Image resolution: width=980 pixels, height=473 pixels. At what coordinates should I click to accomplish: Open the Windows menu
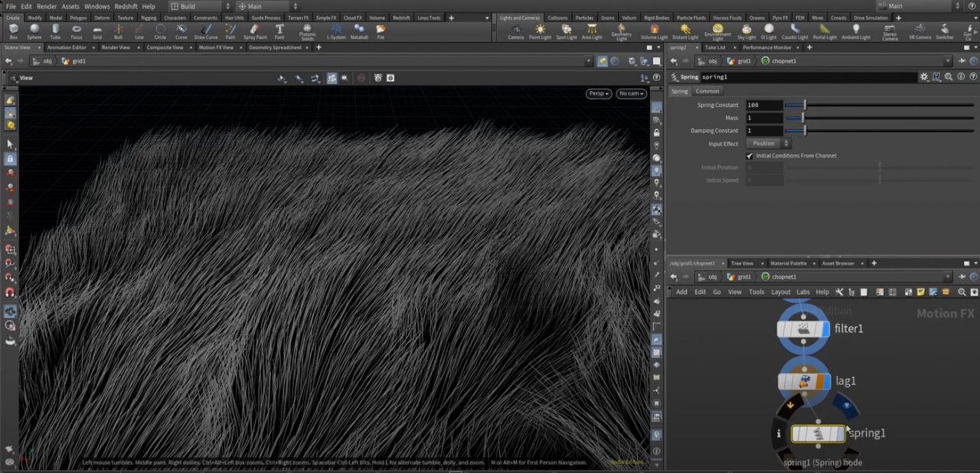click(x=96, y=6)
